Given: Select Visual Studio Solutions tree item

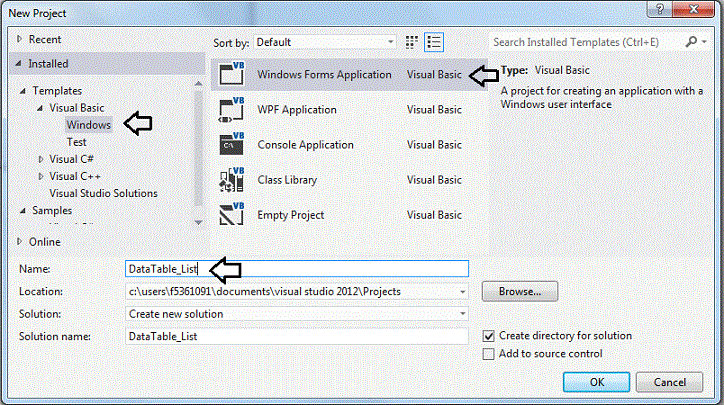Looking at the screenshot, I should tap(103, 193).
